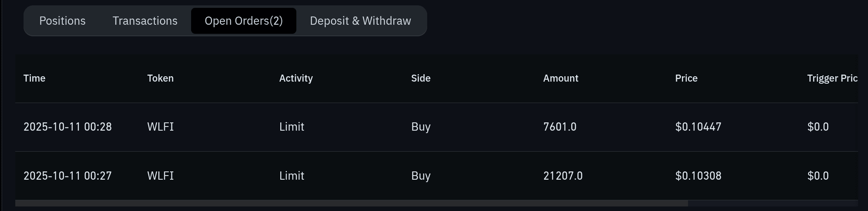868x211 pixels.
Task: Click the Trigger Price column header
Action: tap(832, 78)
